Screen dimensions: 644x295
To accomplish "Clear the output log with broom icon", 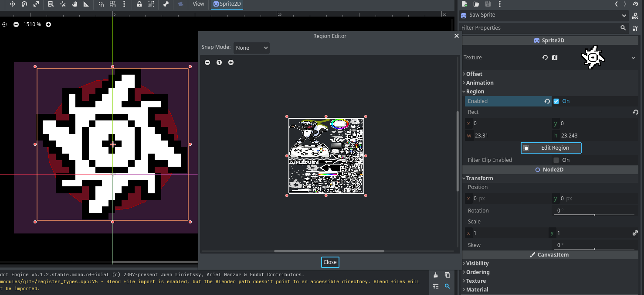I will coord(436,275).
